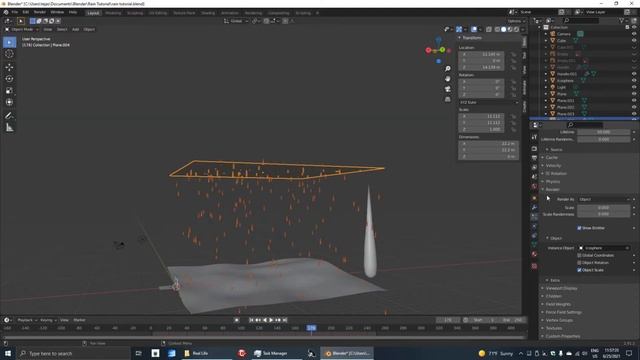
Task: Click the navigation axis gizmo
Action: [438, 50]
